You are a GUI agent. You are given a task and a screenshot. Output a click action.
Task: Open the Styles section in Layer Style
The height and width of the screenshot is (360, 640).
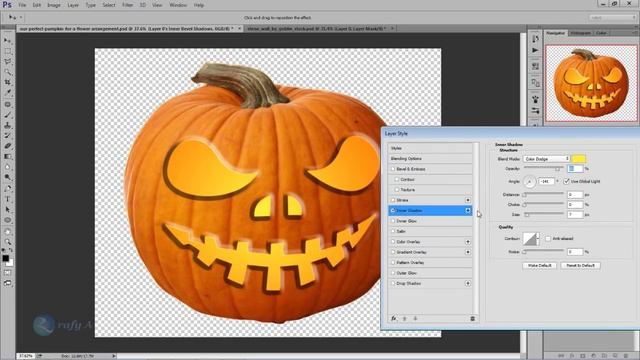tap(430, 148)
